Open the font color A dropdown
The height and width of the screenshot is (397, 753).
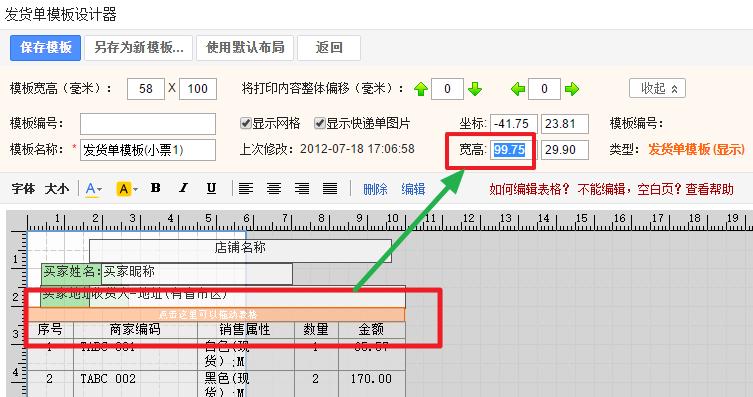click(93, 189)
